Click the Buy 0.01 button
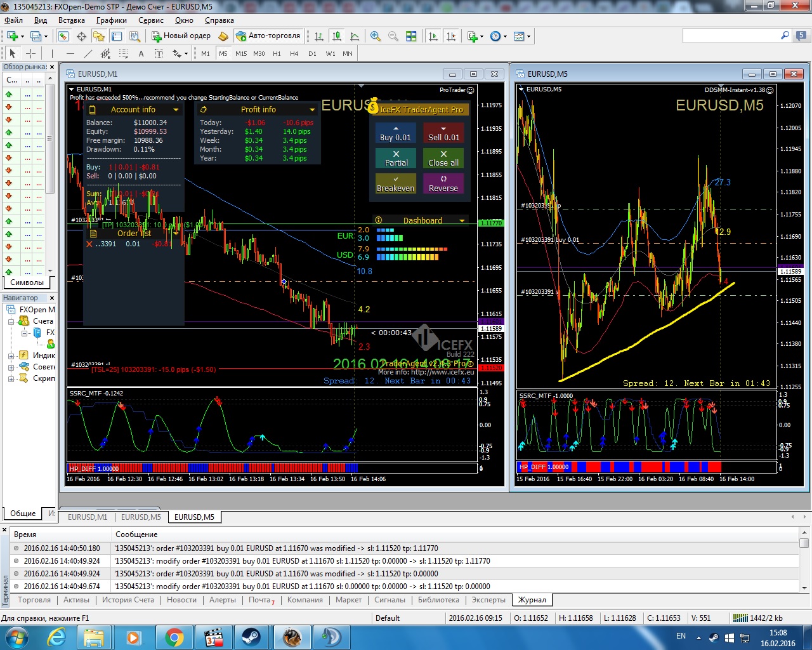This screenshot has width=812, height=650. click(395, 133)
